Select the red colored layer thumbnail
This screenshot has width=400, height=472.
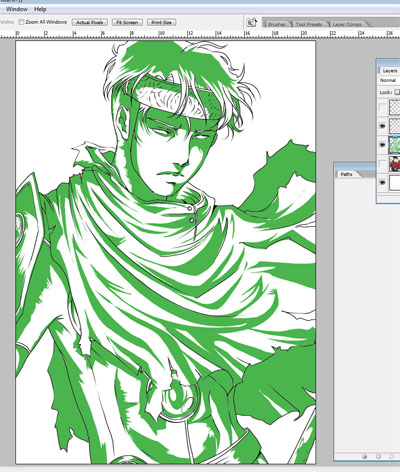[x=395, y=164]
